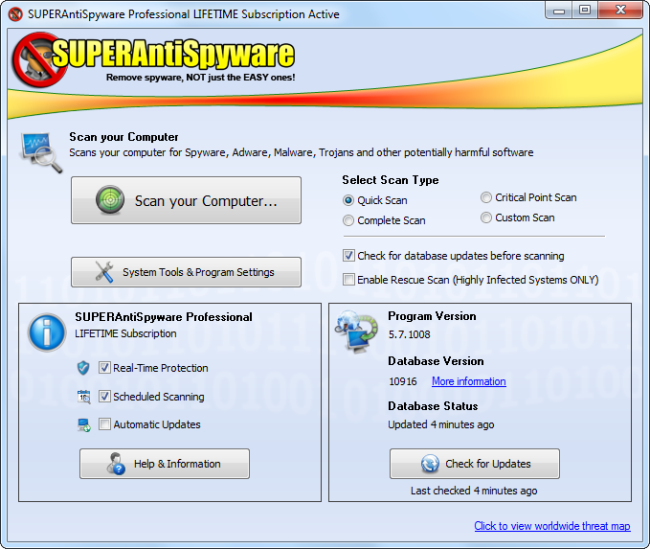Click the SUPERAntiSpyware title bar app icon
The height and width of the screenshot is (549, 650).
click(x=15, y=14)
